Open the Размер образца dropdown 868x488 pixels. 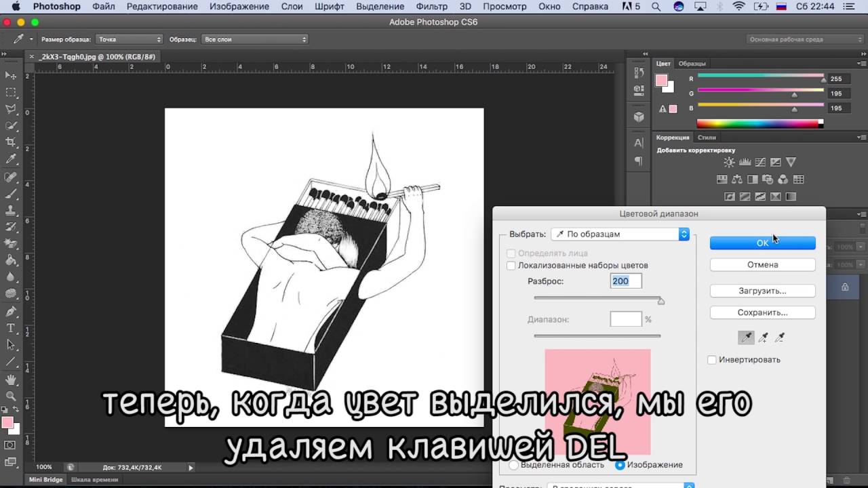click(x=130, y=39)
